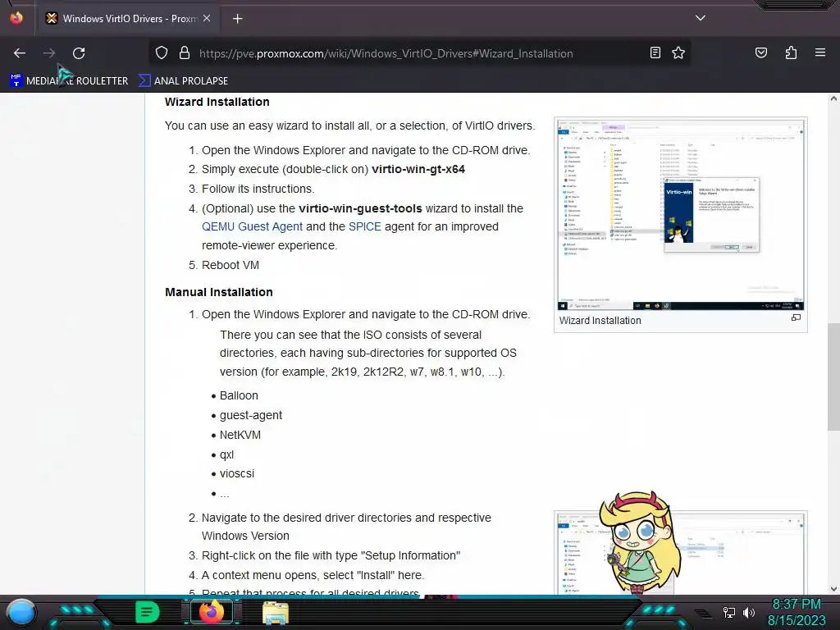Viewport: 840px width, 630px height.
Task: Follow the SPICE link
Action: click(365, 226)
